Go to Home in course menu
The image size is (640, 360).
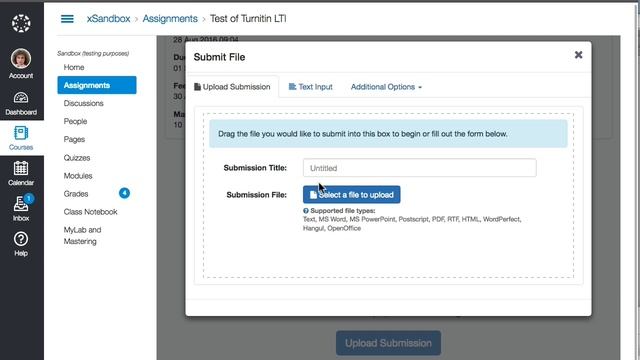click(74, 67)
